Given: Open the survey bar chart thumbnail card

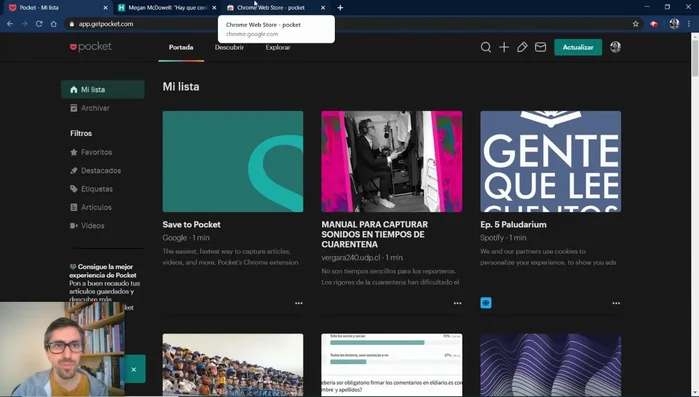Looking at the screenshot, I should pos(391,365).
